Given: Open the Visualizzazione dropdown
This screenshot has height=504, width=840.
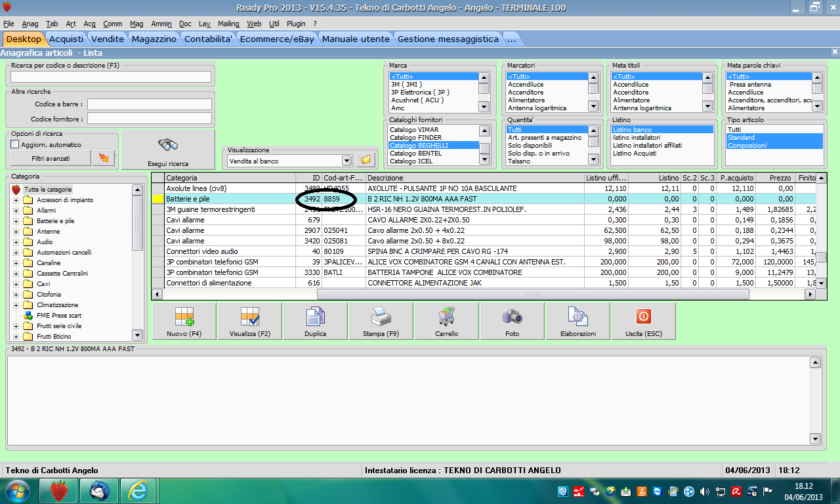Looking at the screenshot, I should (x=346, y=161).
